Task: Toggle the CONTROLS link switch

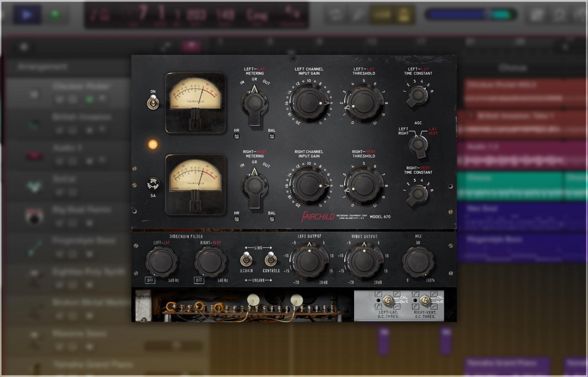Action: coord(271,259)
